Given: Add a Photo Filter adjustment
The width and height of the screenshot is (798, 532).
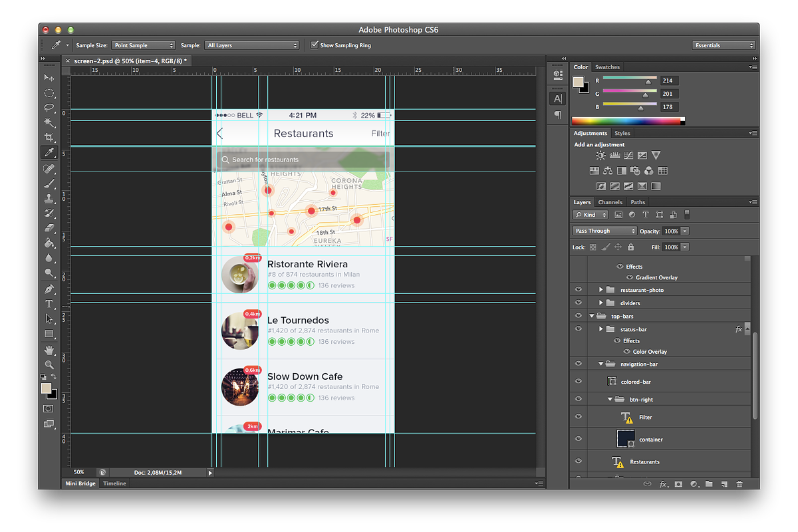Looking at the screenshot, I should point(636,171).
